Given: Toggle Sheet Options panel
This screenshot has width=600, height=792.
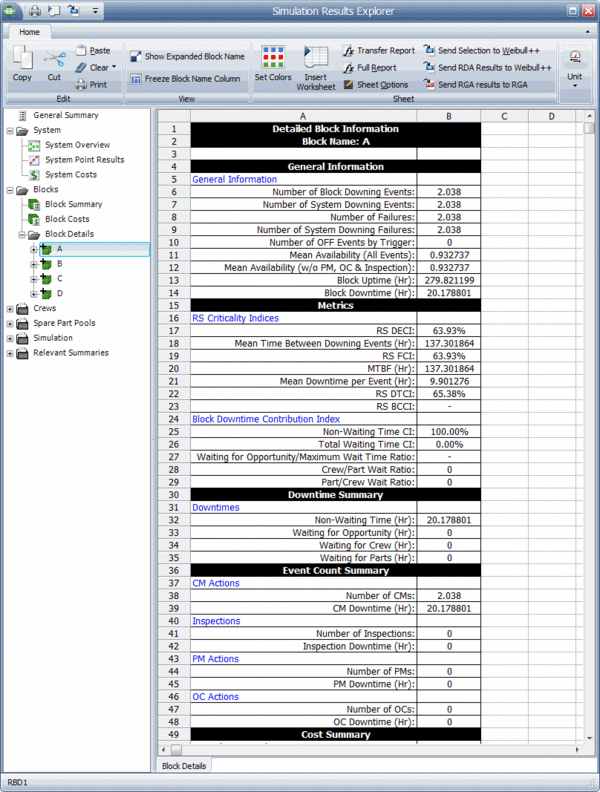Looking at the screenshot, I should [x=349, y=85].
